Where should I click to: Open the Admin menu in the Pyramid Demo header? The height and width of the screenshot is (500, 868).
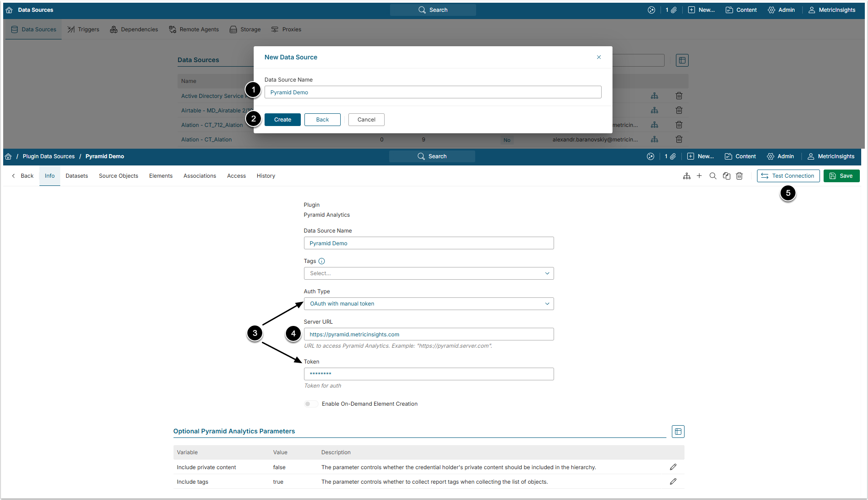(x=781, y=156)
